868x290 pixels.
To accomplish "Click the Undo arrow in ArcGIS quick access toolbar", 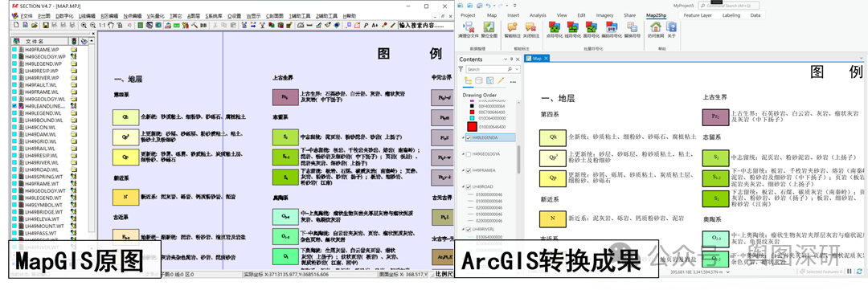I will (489, 6).
